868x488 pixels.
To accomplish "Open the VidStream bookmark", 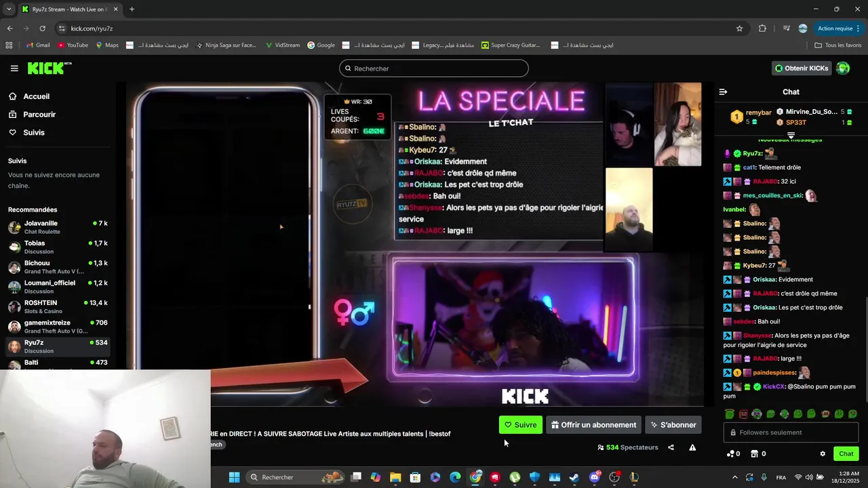I will [283, 45].
